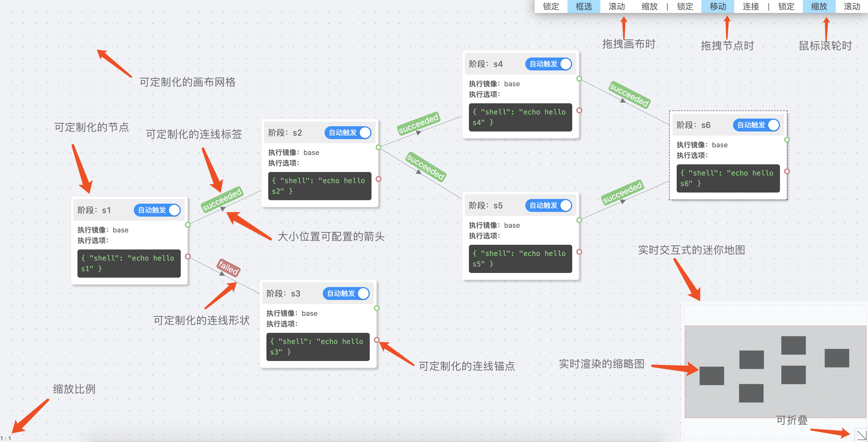Select 框选 canvas drag mode
Screen dimensions: 868x442
583,6
